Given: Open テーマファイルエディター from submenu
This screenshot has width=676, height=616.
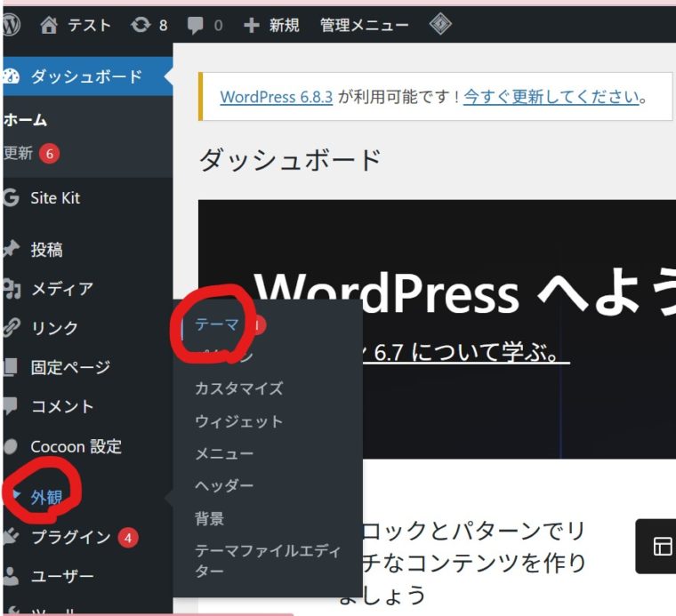Looking at the screenshot, I should (267, 560).
